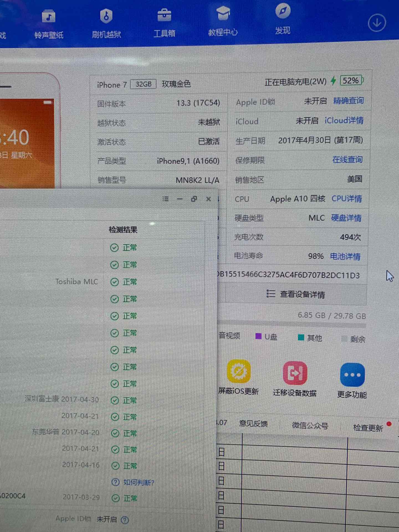Close the inspection report window
The height and width of the screenshot is (532, 399).
pos(209,199)
